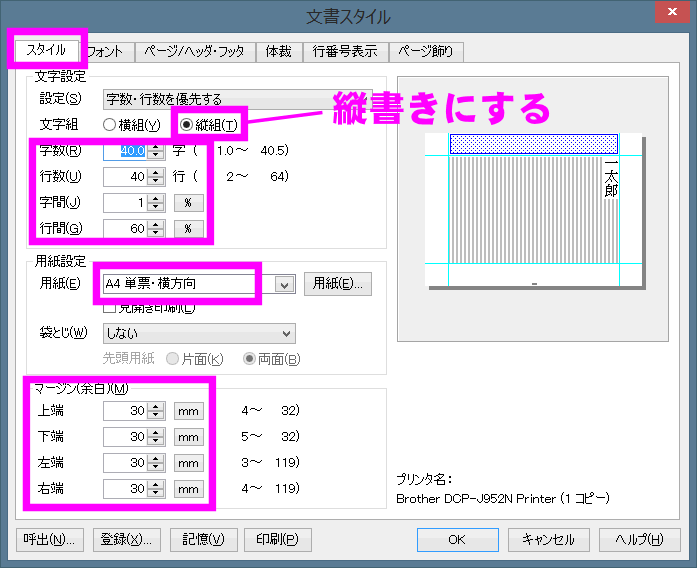Viewport: 697px width, 568px height.
Task: Toggle the 見開き印刷 checkbox
Action: coord(110,307)
